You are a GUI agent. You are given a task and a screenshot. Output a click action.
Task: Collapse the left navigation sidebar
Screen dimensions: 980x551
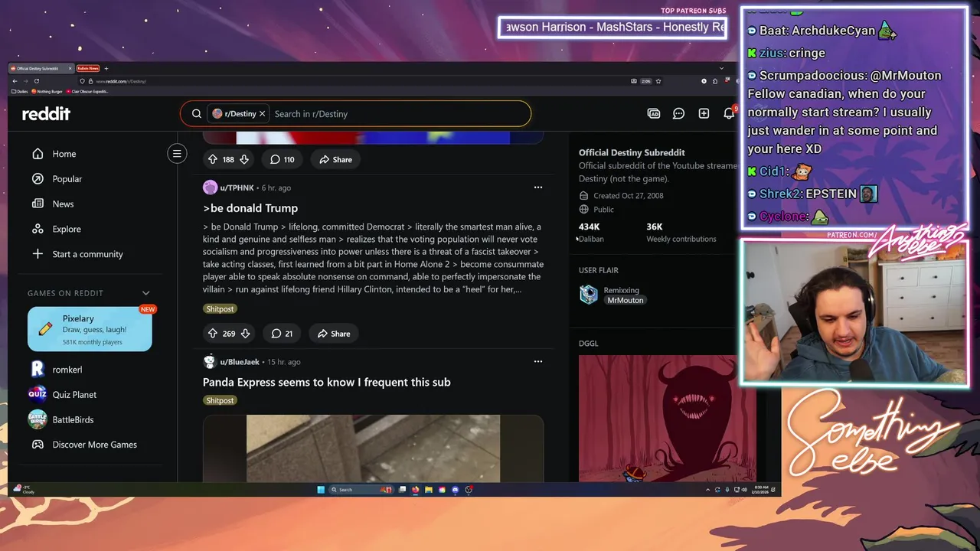click(x=177, y=154)
